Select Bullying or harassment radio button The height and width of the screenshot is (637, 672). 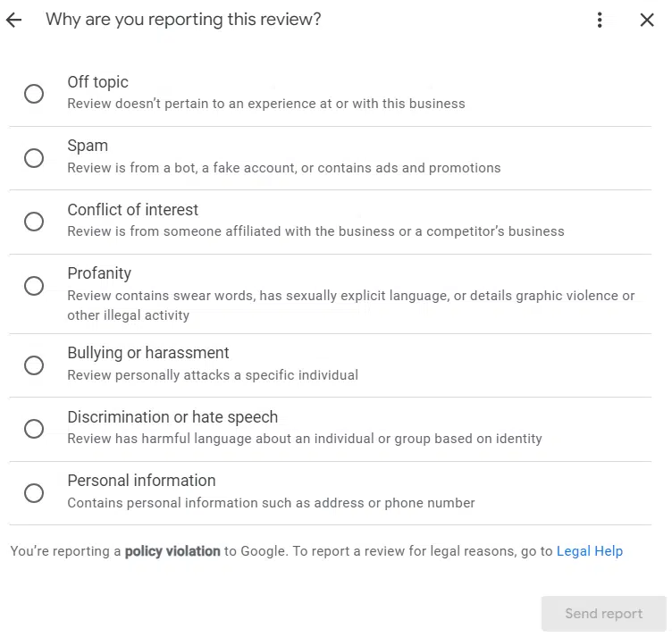pyautogui.click(x=34, y=365)
